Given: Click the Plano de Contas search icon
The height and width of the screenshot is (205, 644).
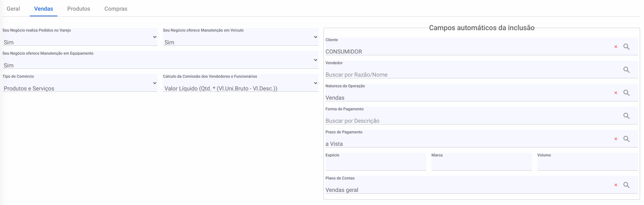Looking at the screenshot, I should pyautogui.click(x=626, y=185).
